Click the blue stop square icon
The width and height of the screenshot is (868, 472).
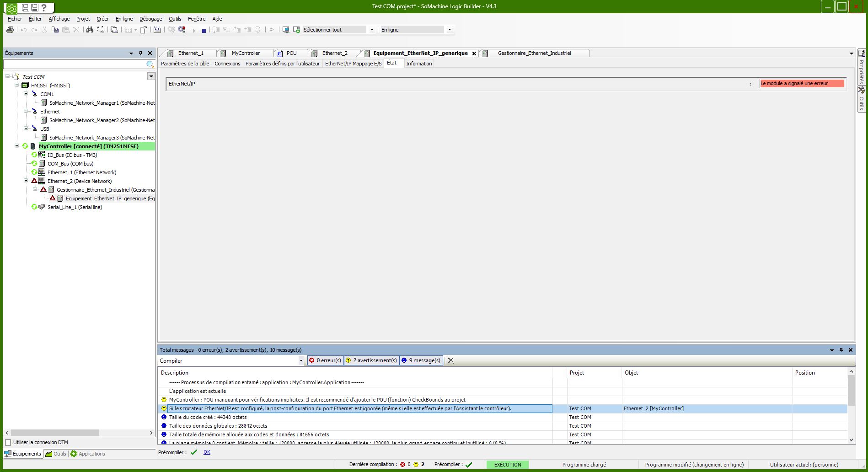tap(204, 31)
